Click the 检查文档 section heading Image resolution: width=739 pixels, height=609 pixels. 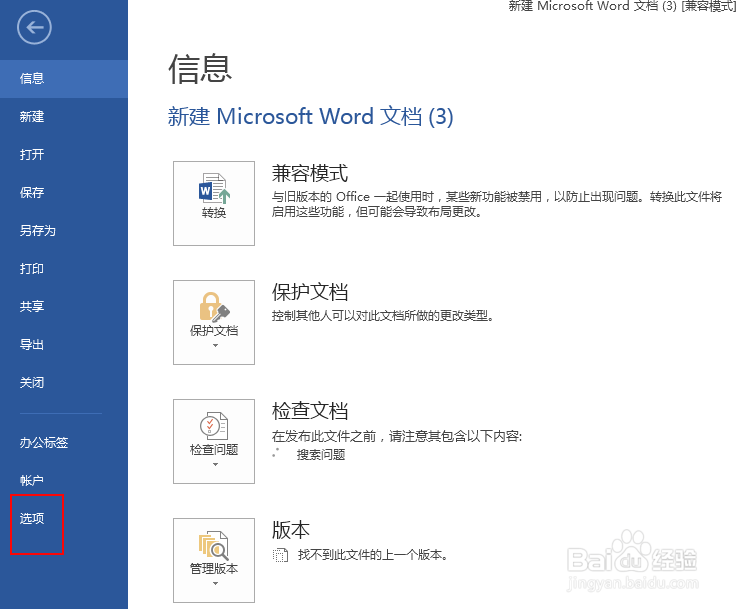coord(310,411)
